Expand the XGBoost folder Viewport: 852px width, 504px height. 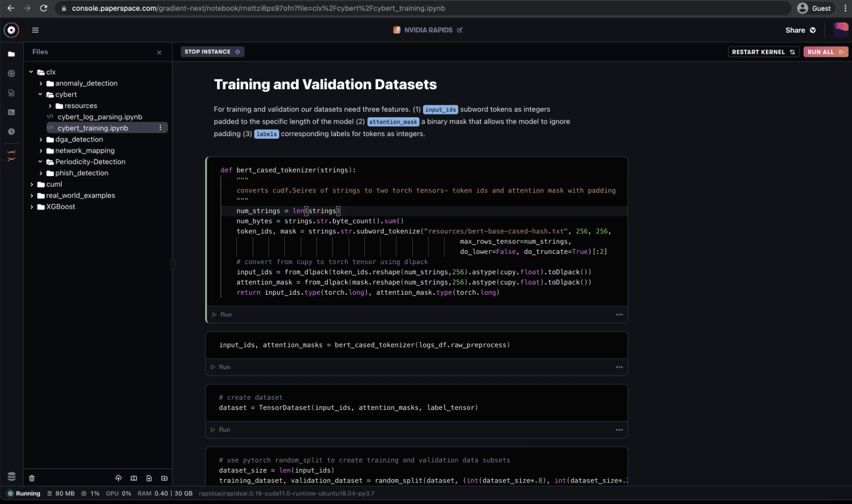click(32, 207)
